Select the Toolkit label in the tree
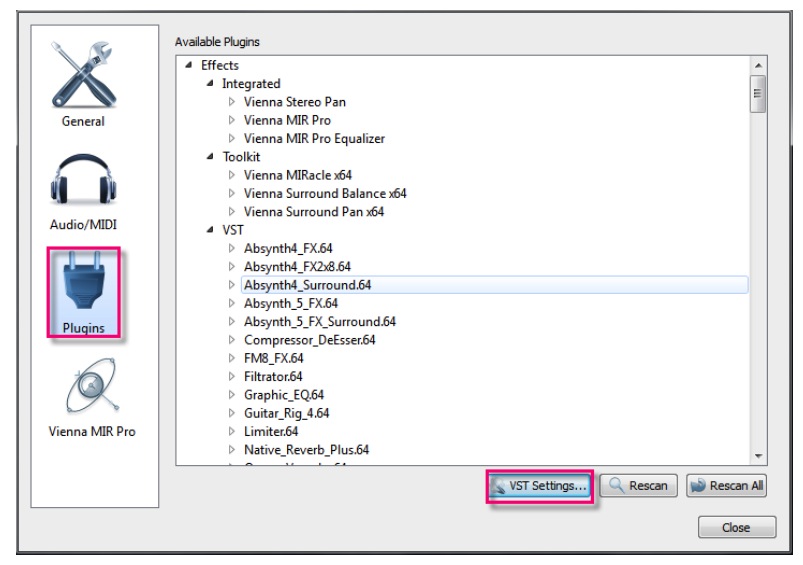Viewport: 803px width, 565px height. 241,157
